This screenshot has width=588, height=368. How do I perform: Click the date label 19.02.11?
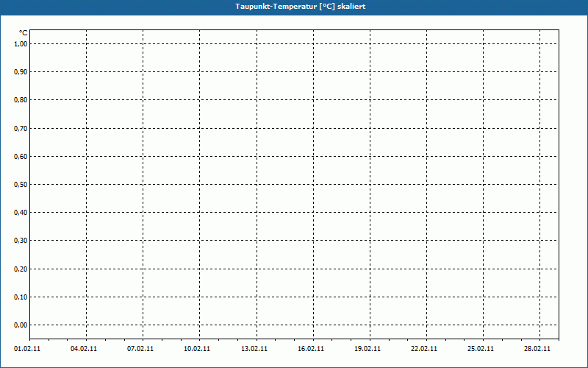[367, 349]
